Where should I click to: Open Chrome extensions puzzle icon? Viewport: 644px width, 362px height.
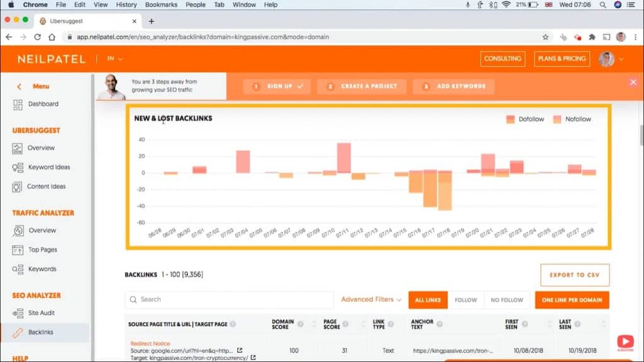[x=592, y=37]
